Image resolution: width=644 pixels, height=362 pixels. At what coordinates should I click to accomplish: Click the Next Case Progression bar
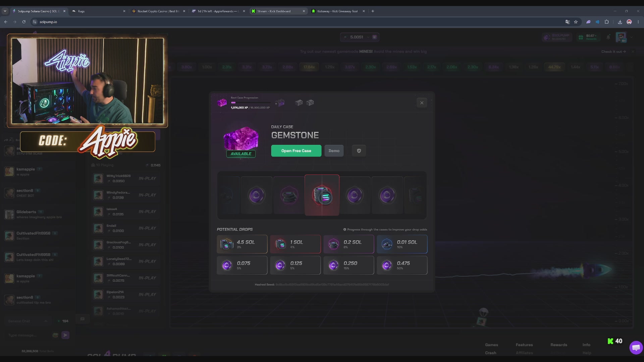click(251, 103)
